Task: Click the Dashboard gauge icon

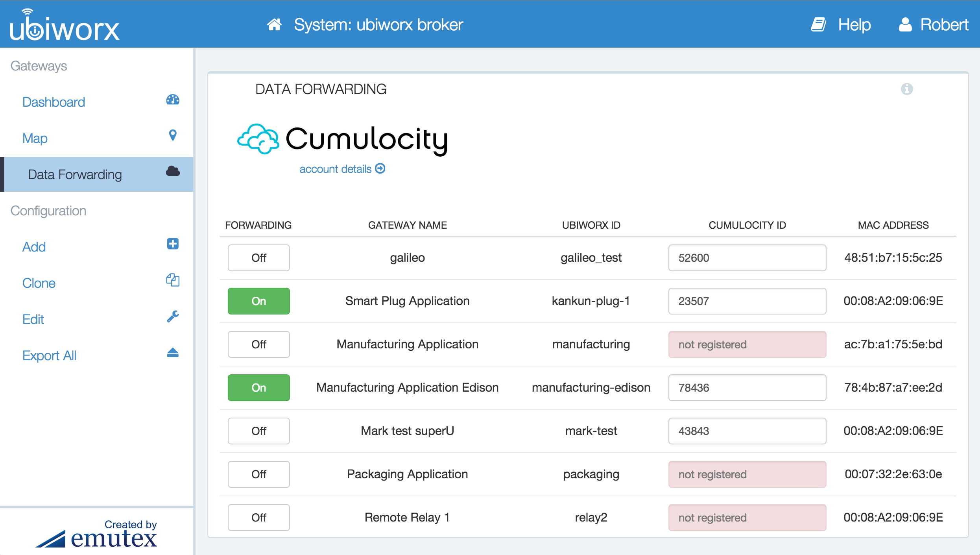Action: [173, 100]
